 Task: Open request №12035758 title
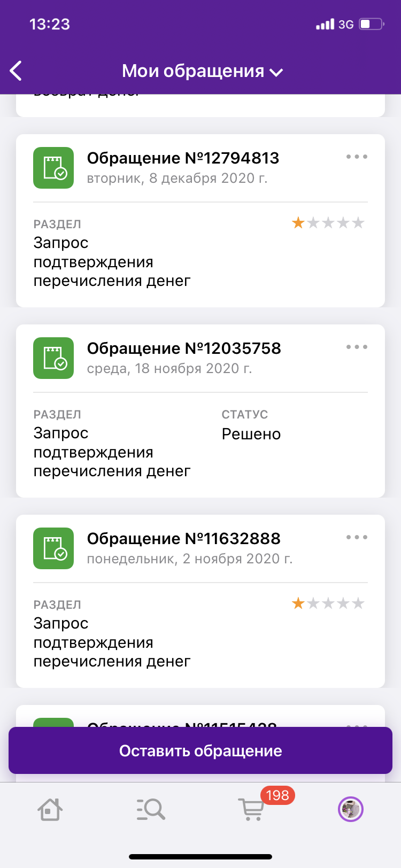pos(184,348)
